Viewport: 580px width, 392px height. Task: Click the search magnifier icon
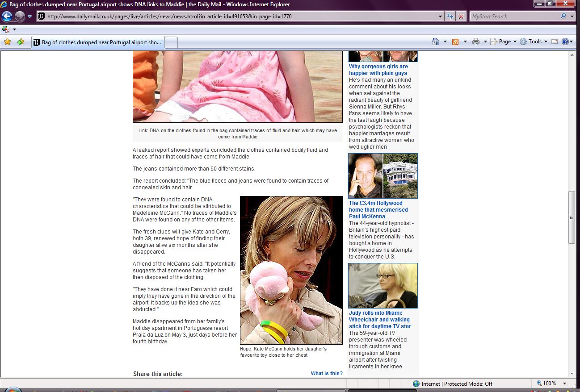563,17
